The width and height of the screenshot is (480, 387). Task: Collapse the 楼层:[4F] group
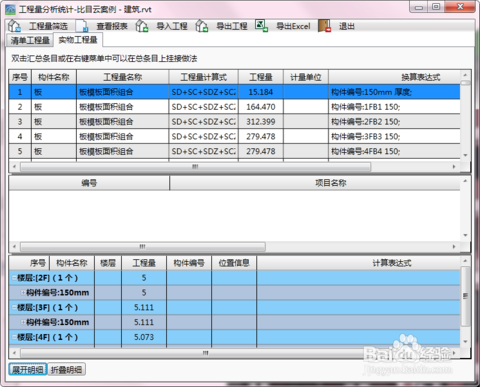pos(14,337)
